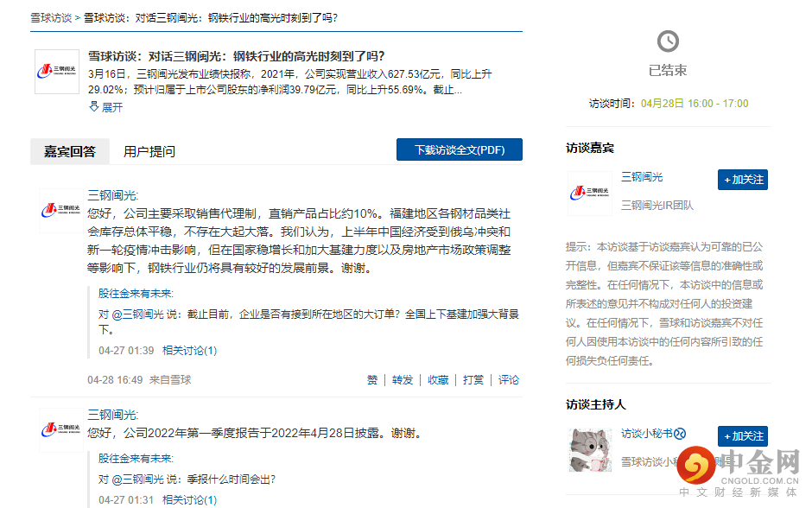Follow 三钢闽光 guest with +加关注
Viewport: 812px width, 508px height.
tap(743, 180)
